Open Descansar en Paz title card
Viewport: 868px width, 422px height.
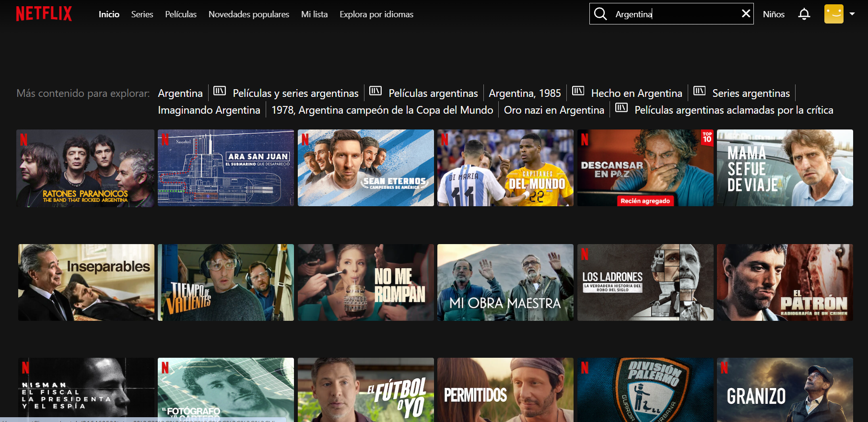645,168
